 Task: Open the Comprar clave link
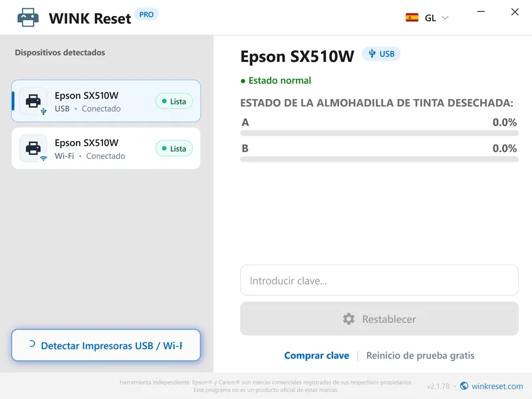pyautogui.click(x=317, y=355)
